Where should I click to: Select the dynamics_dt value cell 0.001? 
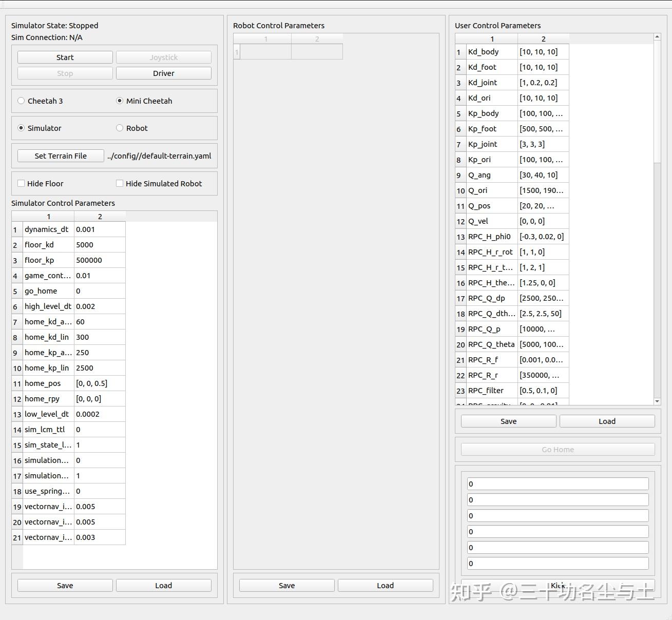[x=100, y=229]
